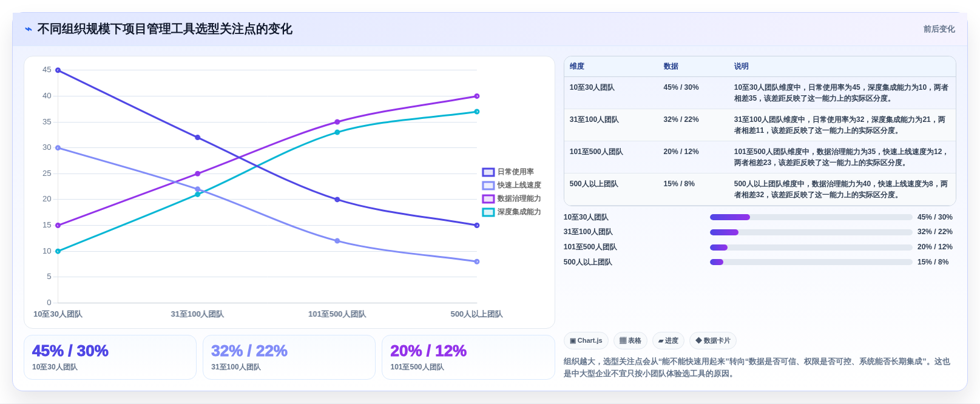Click 快速上线速度 point at 500人以上团队
This screenshot has height=404, width=980.
[x=477, y=262]
